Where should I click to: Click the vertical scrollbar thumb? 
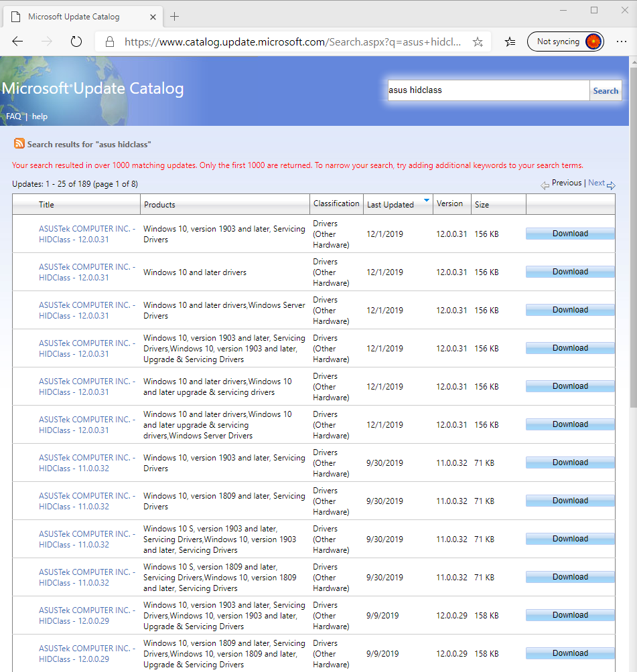coord(633,237)
